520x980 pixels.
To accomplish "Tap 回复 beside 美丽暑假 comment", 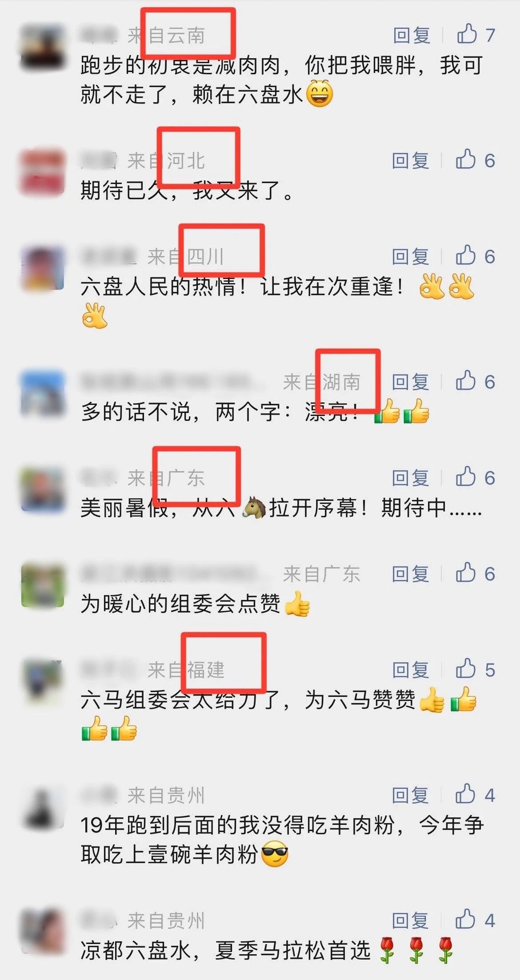I will tap(410, 478).
